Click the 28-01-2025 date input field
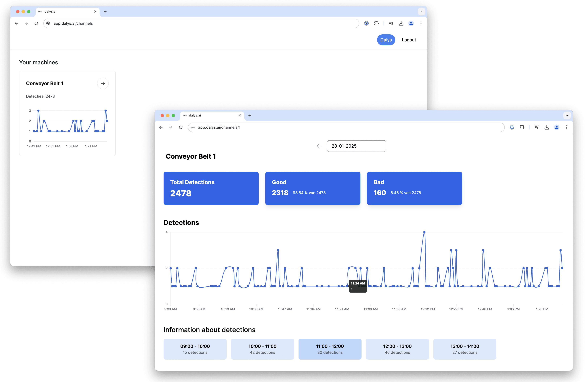Image resolution: width=588 pixels, height=382 pixels. click(x=356, y=146)
